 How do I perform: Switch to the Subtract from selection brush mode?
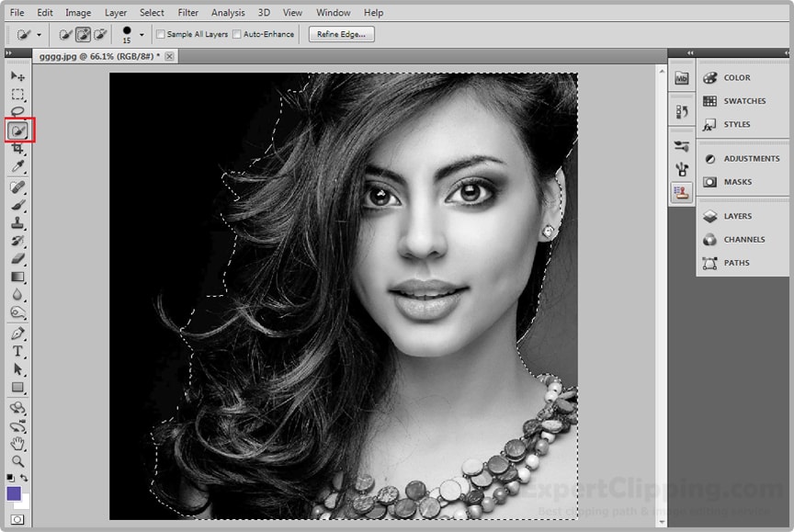tap(101, 34)
